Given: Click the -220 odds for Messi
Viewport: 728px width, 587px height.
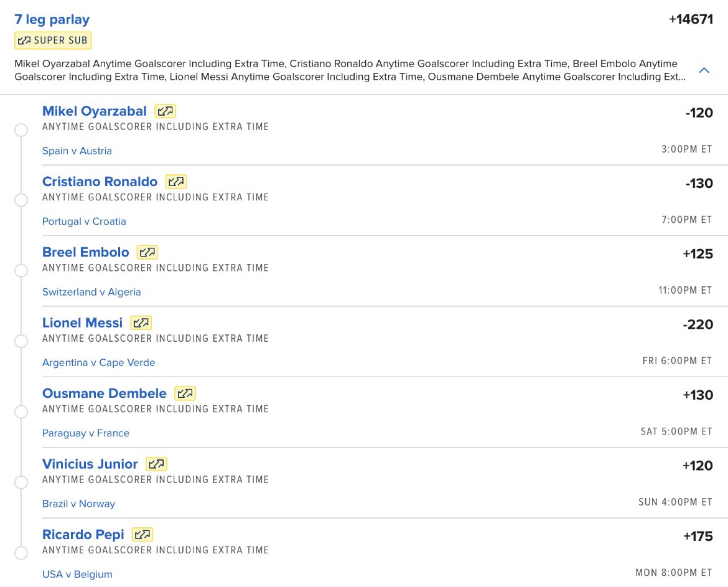Looking at the screenshot, I should (x=698, y=324).
